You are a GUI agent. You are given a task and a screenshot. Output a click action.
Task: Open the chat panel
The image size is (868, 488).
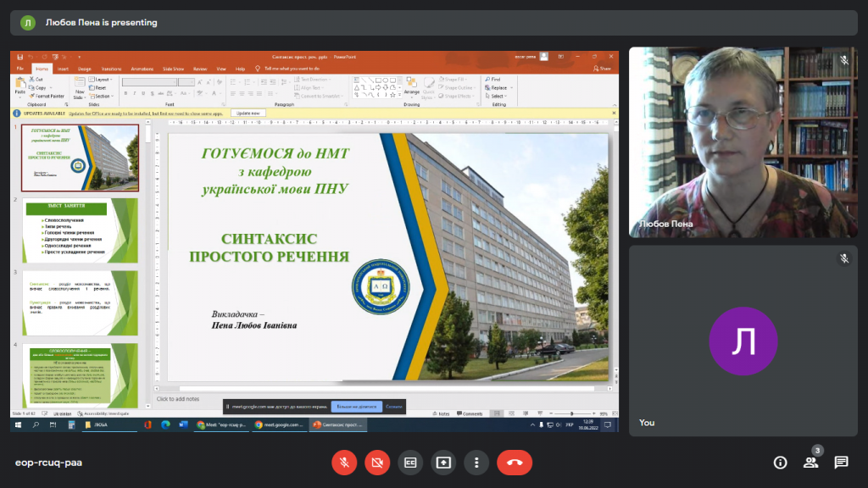pos(841,463)
